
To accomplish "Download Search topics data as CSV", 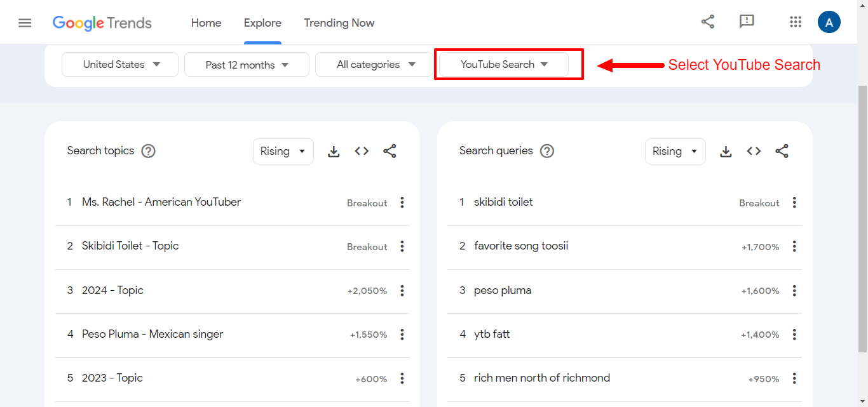I will point(334,151).
